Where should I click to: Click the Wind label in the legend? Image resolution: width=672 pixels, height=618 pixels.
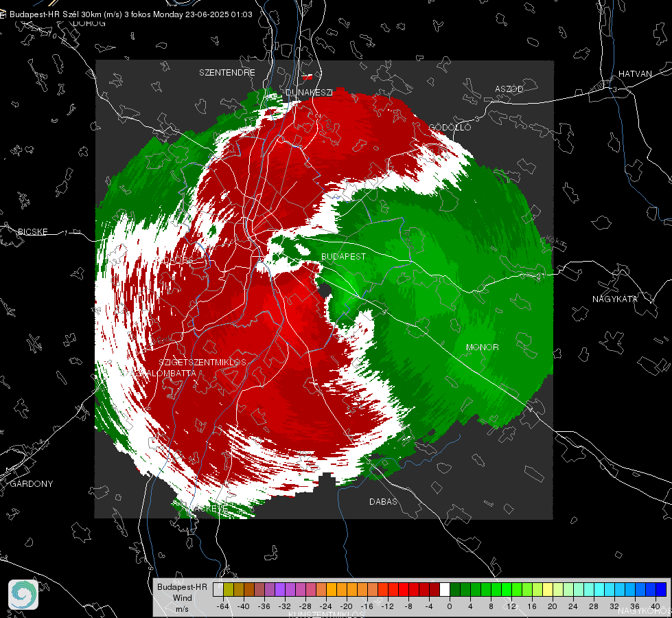point(182,597)
